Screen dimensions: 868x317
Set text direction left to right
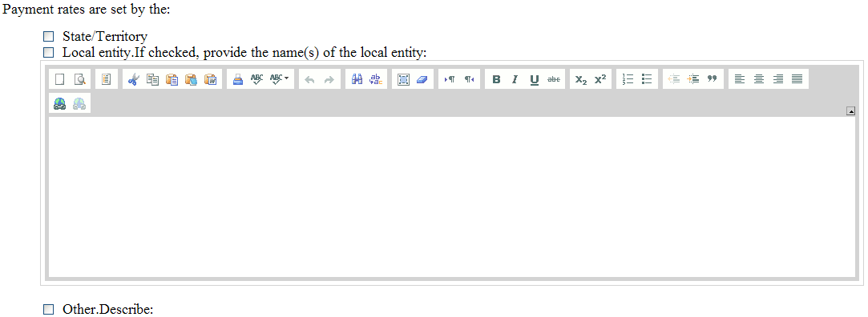point(450,79)
